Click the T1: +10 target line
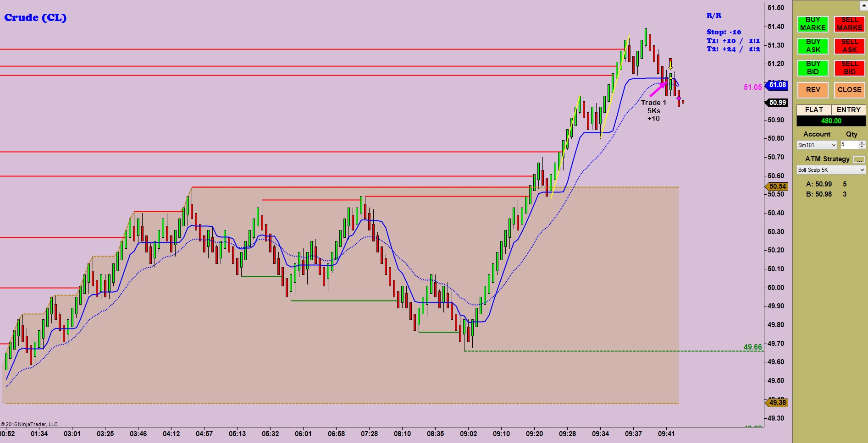868x443 pixels. tap(733, 41)
